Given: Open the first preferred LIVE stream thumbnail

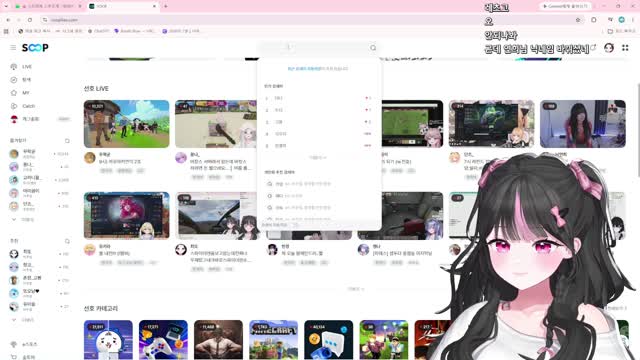Looking at the screenshot, I should (x=127, y=124).
